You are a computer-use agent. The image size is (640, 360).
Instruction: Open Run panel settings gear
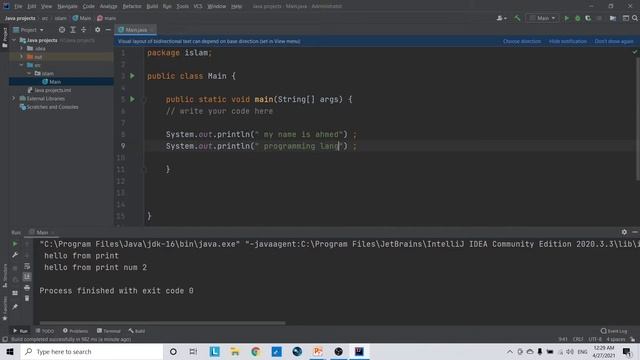tap(624, 232)
